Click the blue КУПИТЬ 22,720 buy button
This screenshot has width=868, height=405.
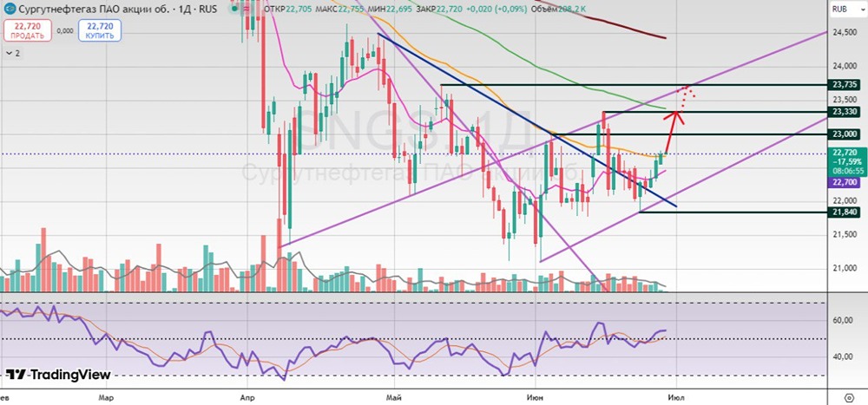click(100, 29)
